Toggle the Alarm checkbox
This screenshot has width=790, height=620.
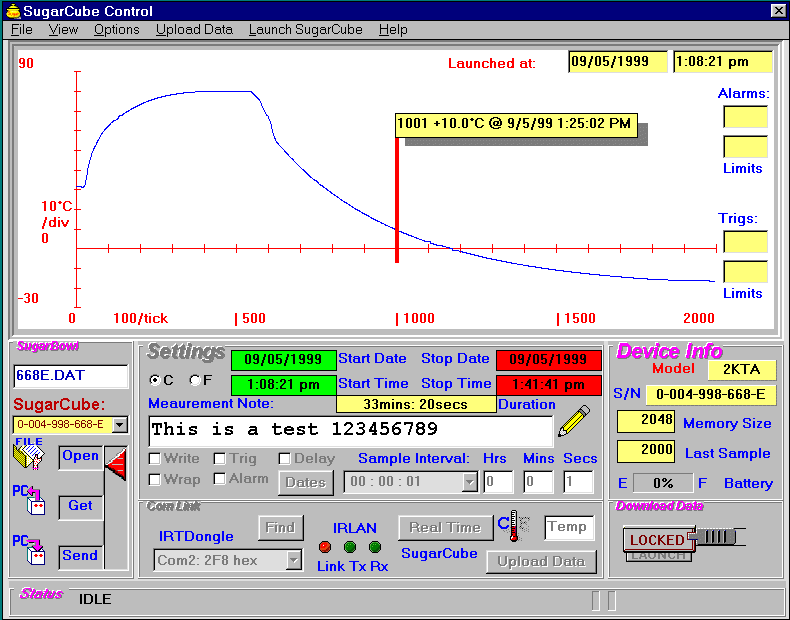pyautogui.click(x=219, y=478)
